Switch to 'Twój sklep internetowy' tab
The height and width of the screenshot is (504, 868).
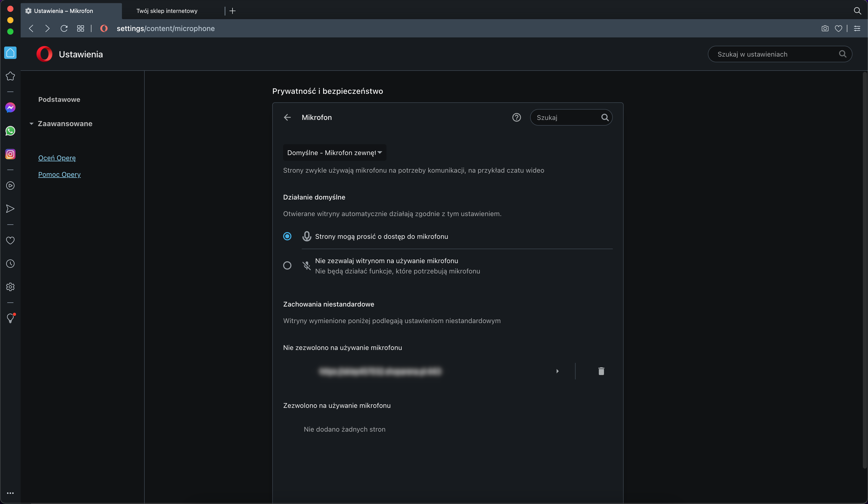pos(167,11)
